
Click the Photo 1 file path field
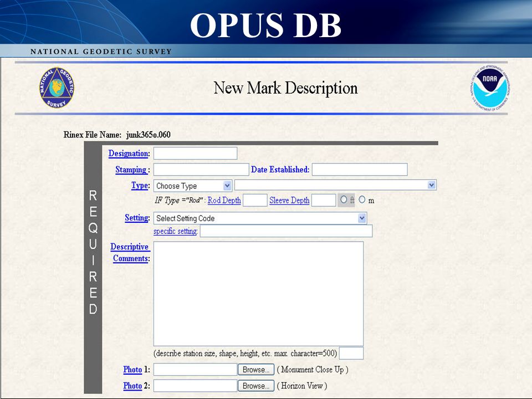pos(196,370)
